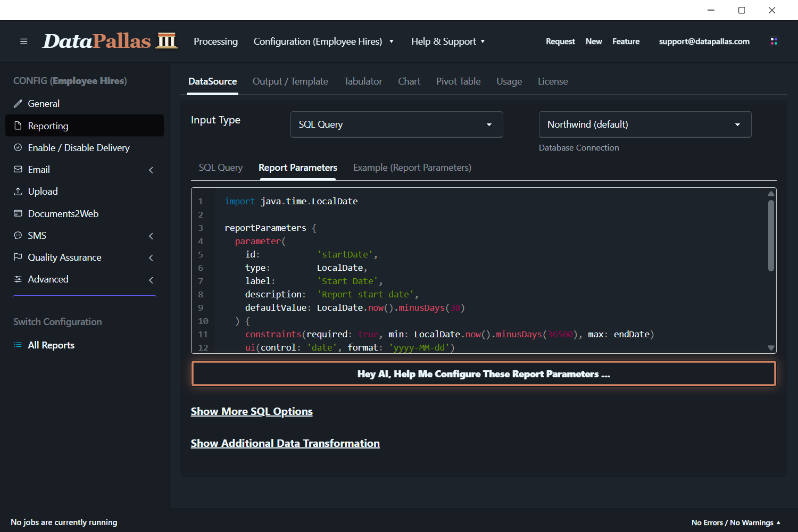This screenshot has width=798, height=532.
Task: Click the DataPallas logo
Action: [x=110, y=41]
